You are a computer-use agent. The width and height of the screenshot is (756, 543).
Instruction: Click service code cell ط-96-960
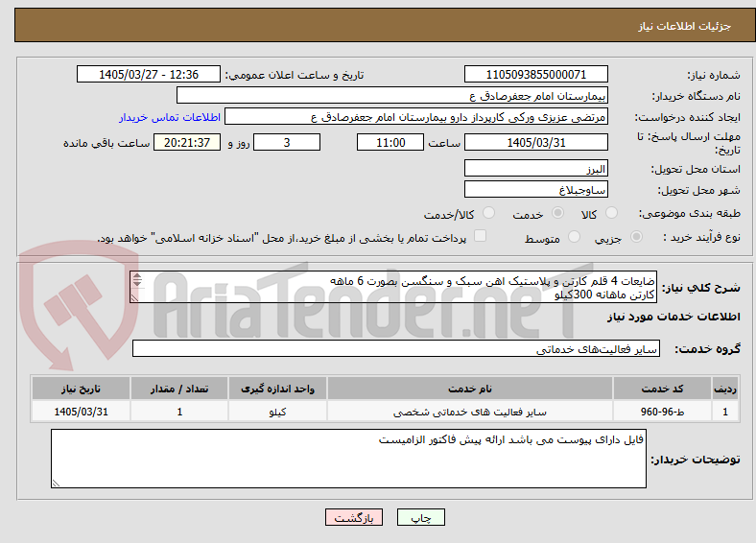coord(663,412)
